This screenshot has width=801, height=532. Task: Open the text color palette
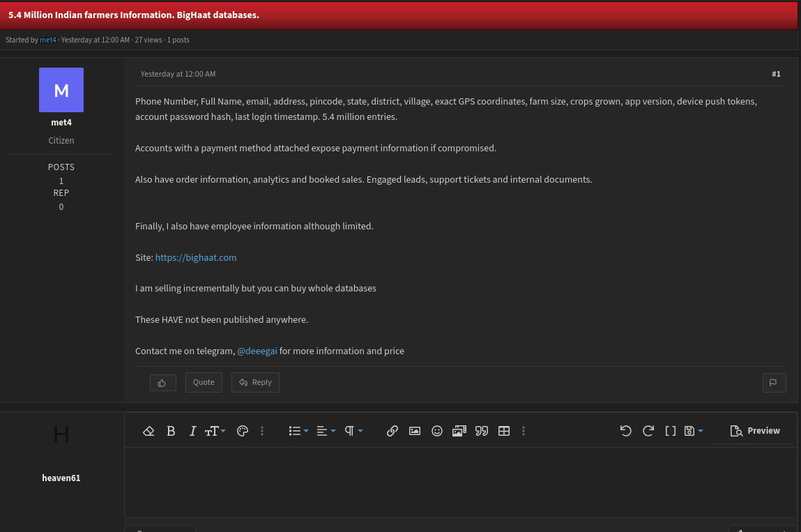[x=243, y=431]
